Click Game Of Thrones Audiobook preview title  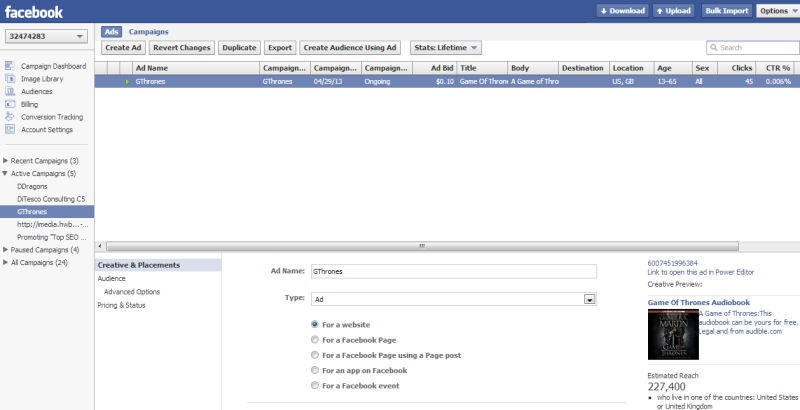(x=698, y=302)
